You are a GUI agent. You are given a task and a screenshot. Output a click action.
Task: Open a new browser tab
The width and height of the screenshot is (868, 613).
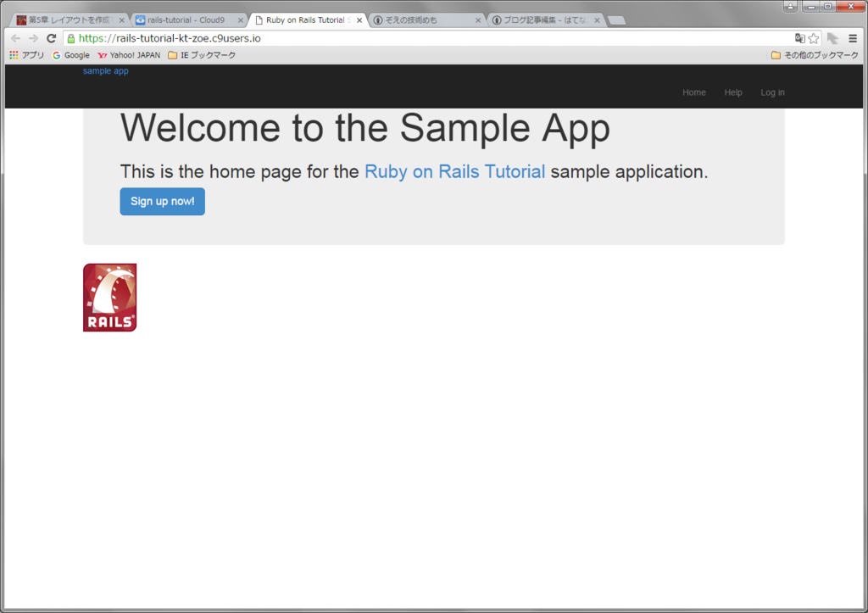tap(617, 20)
